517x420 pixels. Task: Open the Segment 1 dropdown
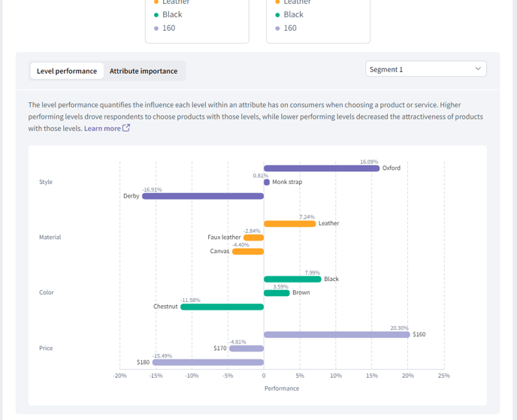[425, 69]
